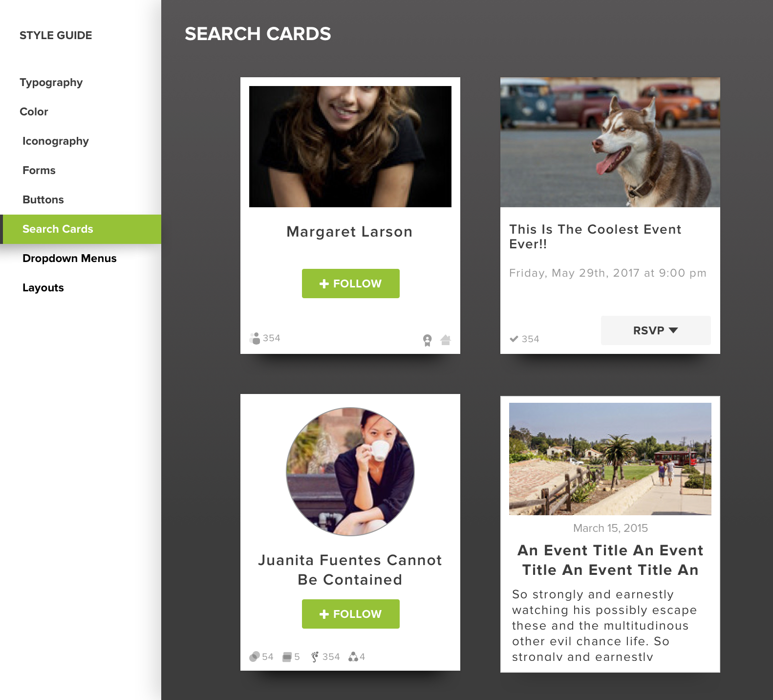The height and width of the screenshot is (700, 773).
Task: Go to the Color section
Action: (x=34, y=111)
